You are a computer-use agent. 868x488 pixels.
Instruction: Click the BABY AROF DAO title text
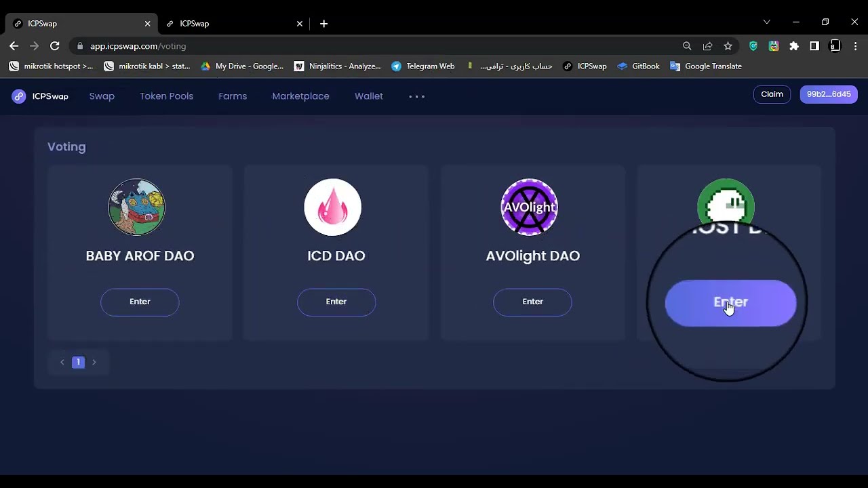coord(140,256)
